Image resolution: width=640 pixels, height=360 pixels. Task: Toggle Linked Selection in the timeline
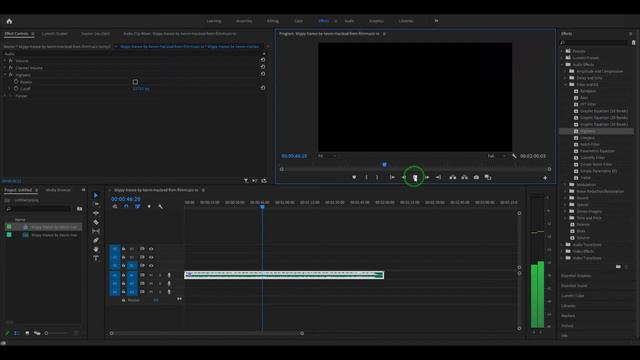[x=138, y=207]
